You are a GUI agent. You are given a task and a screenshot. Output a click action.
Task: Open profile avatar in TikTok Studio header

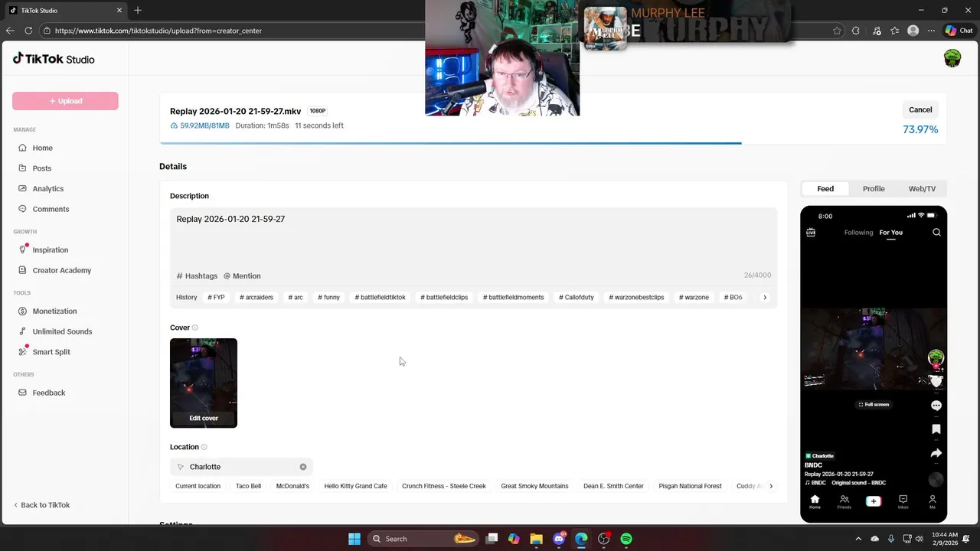952,58
